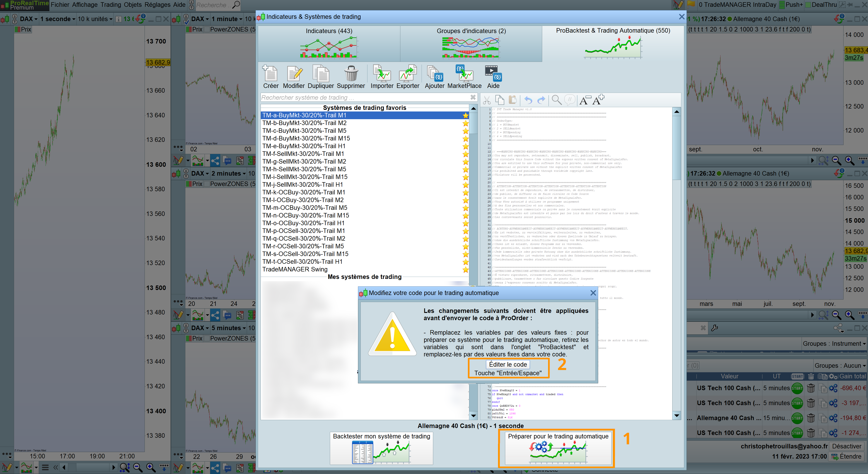868x474 pixels.
Task: Click the Désactiver button
Action: [x=846, y=446]
